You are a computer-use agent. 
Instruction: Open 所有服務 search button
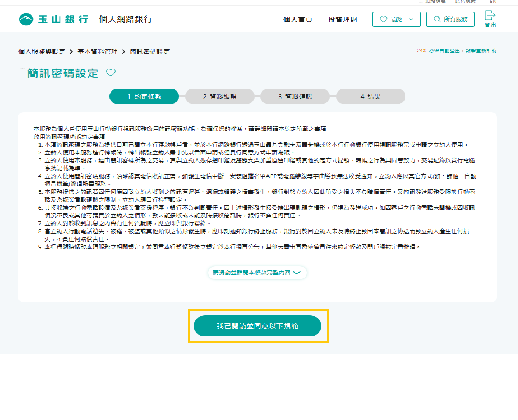click(x=450, y=19)
